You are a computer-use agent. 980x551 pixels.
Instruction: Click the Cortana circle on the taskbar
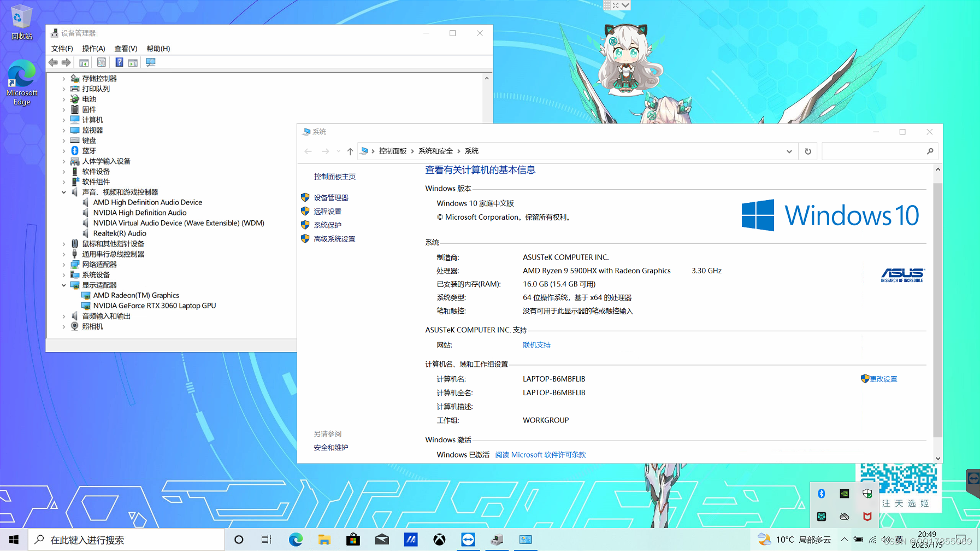point(239,540)
